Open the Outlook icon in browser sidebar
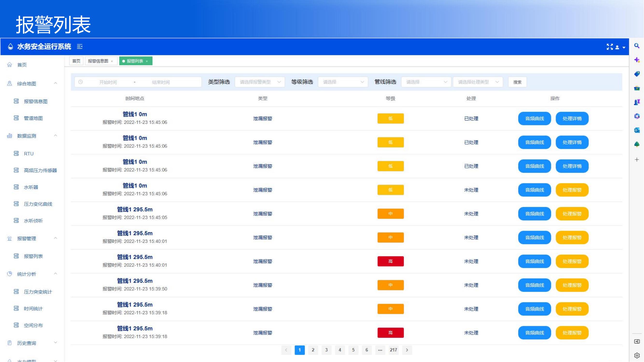 [637, 130]
